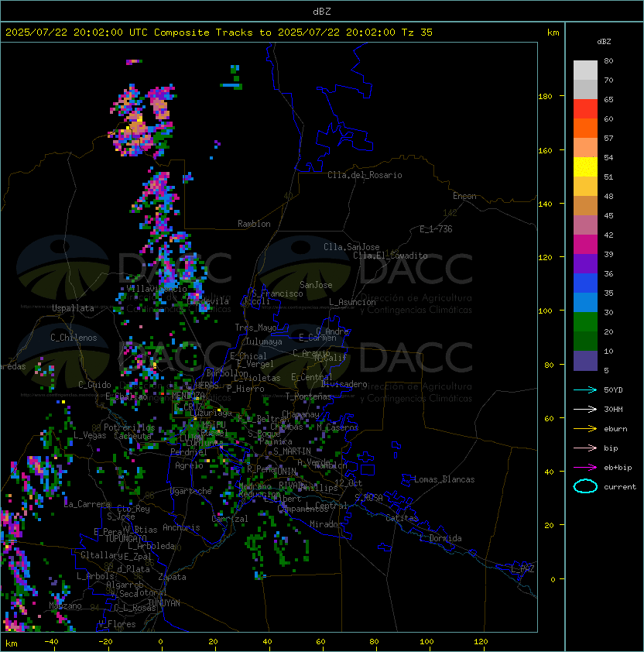Screen dimensions: 644x652
Task: Select the purple 39-36 dBZ swatch
Action: click(585, 263)
